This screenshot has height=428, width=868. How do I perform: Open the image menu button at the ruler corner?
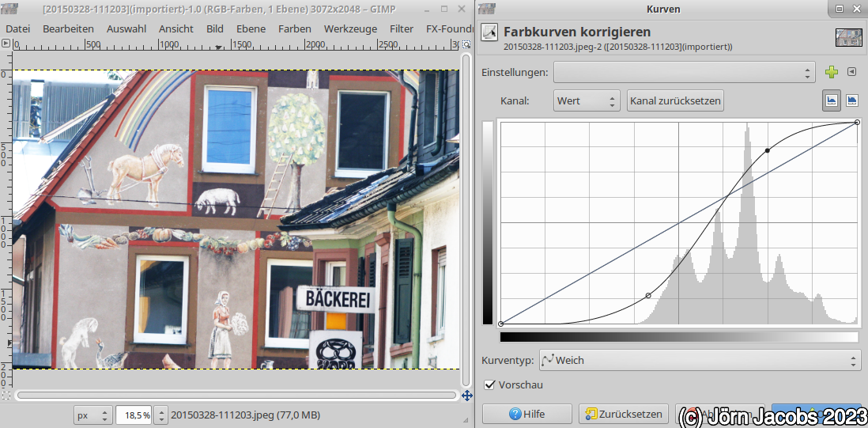coord(6,44)
